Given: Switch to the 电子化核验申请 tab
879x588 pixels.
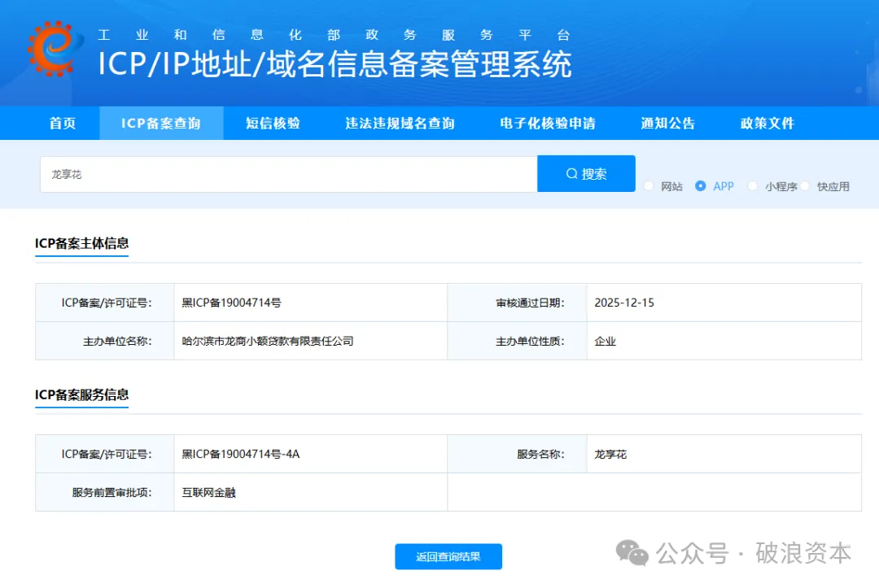Looking at the screenshot, I should 548,123.
